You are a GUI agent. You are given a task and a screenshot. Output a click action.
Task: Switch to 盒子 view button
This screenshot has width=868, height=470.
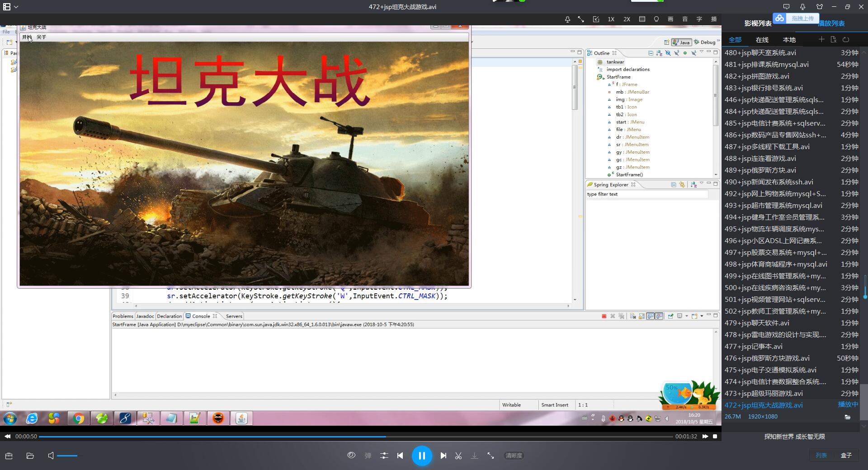[x=846, y=456]
